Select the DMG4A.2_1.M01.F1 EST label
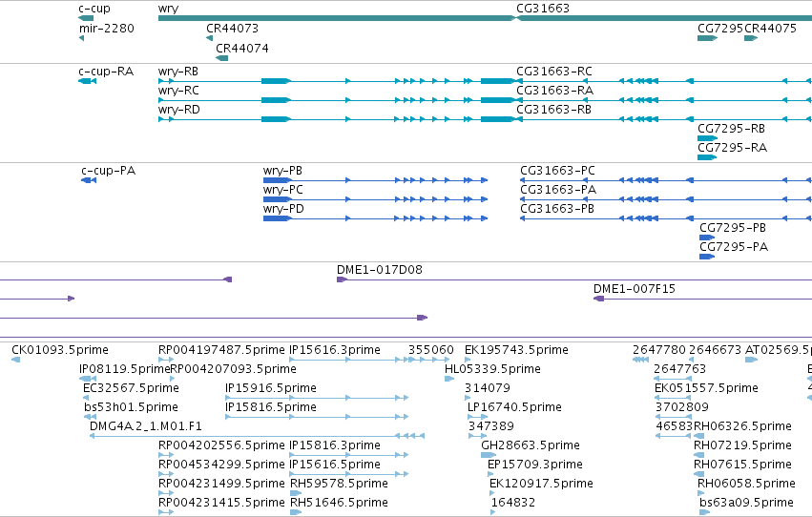The width and height of the screenshot is (812, 517). pyautogui.click(x=146, y=426)
